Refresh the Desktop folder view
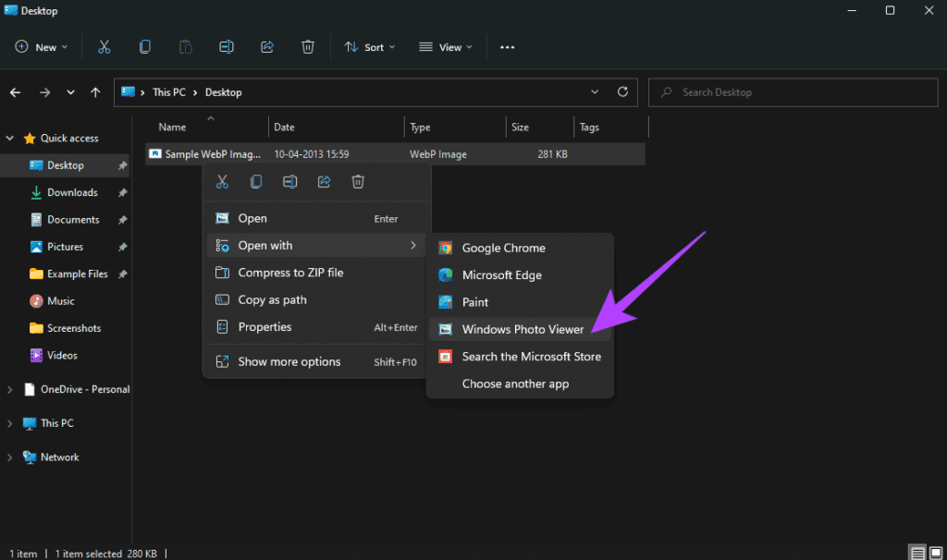This screenshot has height=560, width=947. pyautogui.click(x=622, y=91)
